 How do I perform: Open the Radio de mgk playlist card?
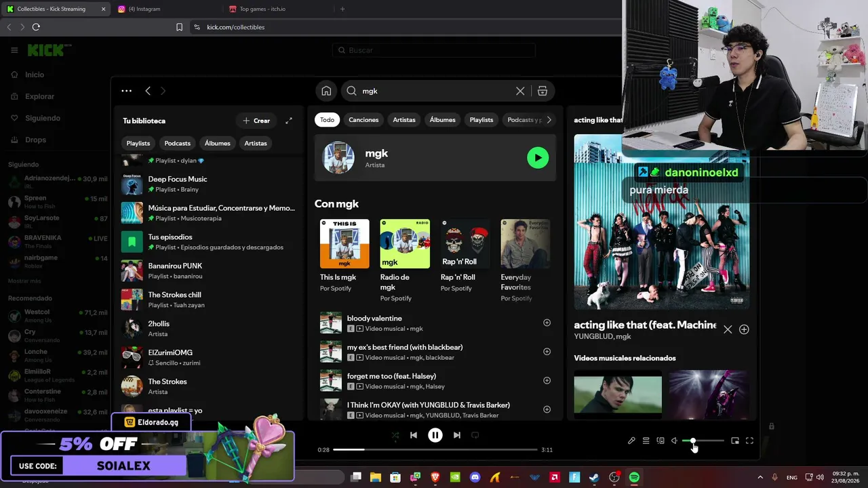click(405, 260)
